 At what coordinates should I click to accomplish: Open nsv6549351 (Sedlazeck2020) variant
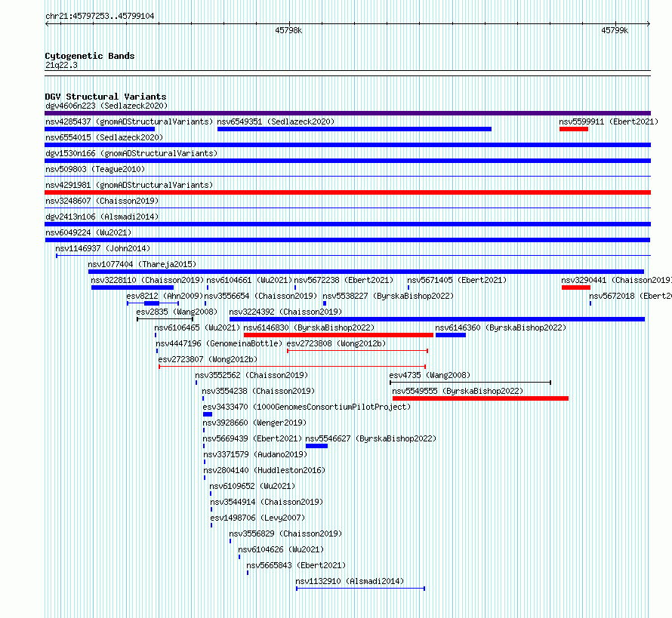pyautogui.click(x=276, y=121)
